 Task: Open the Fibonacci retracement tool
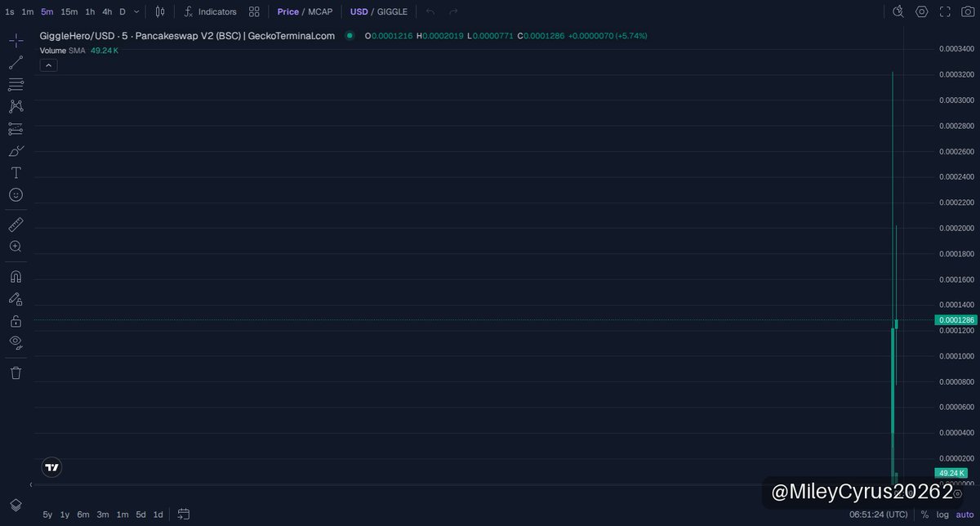(16, 84)
